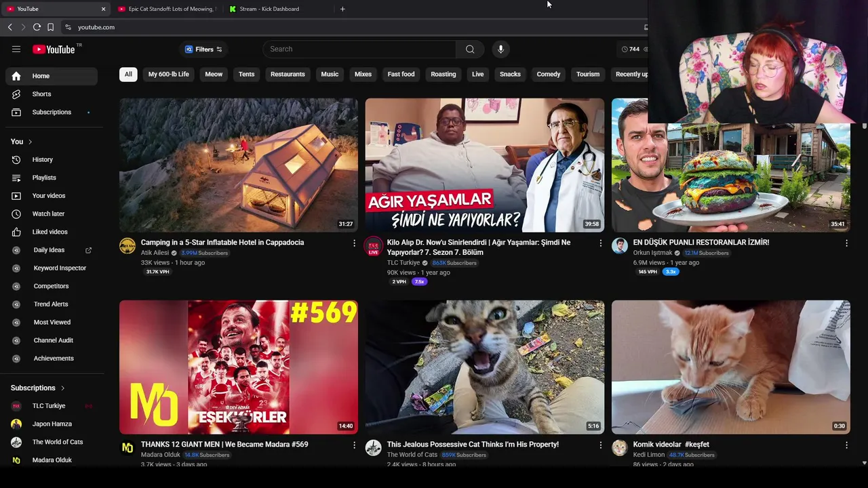
Task: Open Most Viewed tool
Action: coord(52,322)
